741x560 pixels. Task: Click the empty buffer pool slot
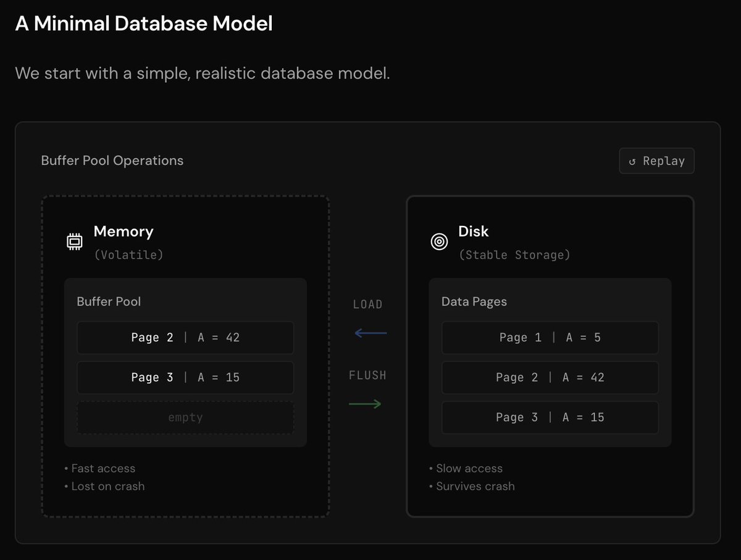[185, 417]
